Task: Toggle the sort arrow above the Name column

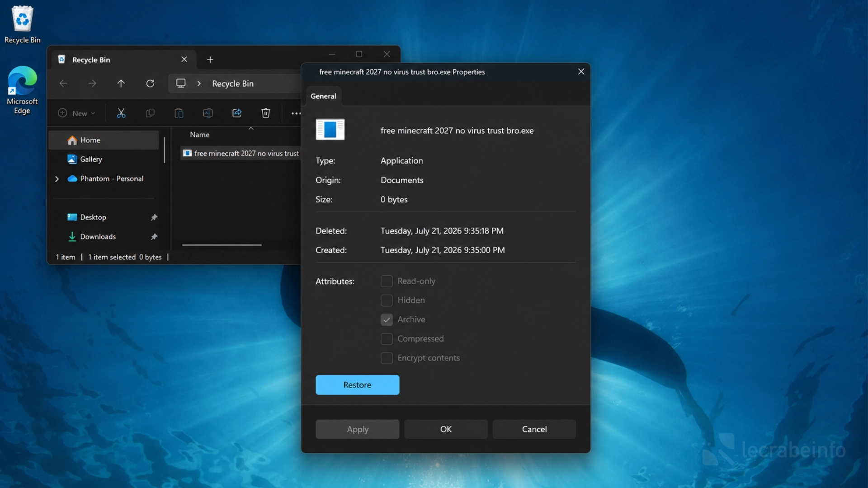Action: (x=251, y=129)
